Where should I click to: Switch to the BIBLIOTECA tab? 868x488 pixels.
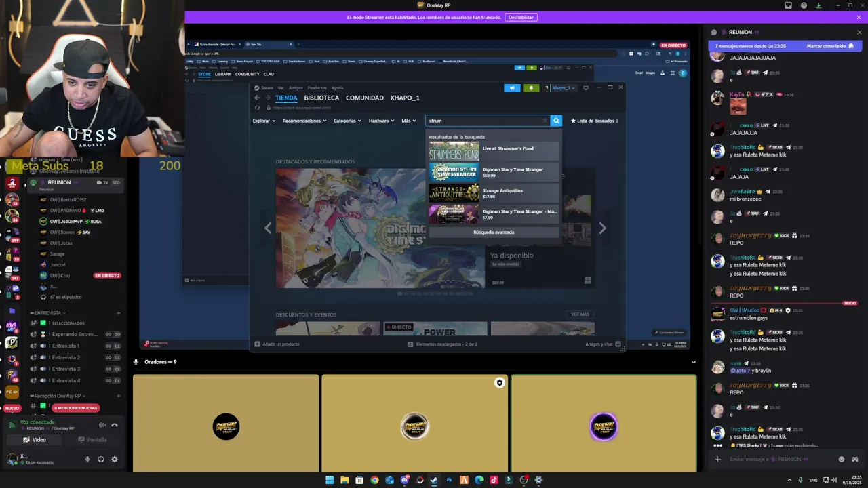click(x=321, y=98)
